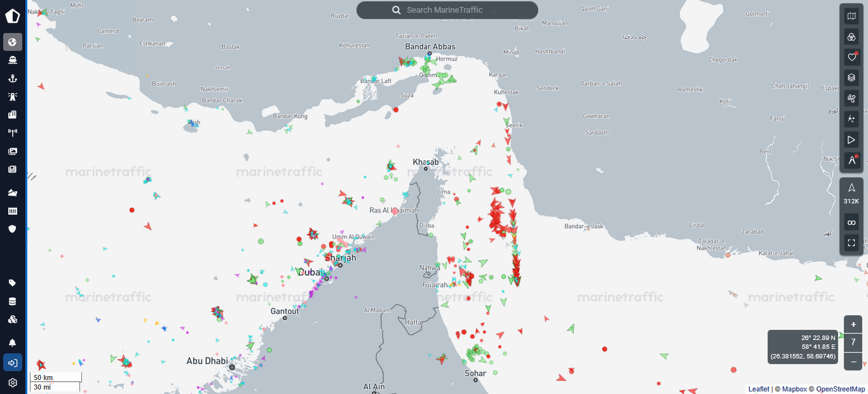Viewport: 868px width, 394px height.
Task: Click the Dubai city label
Action: point(310,272)
